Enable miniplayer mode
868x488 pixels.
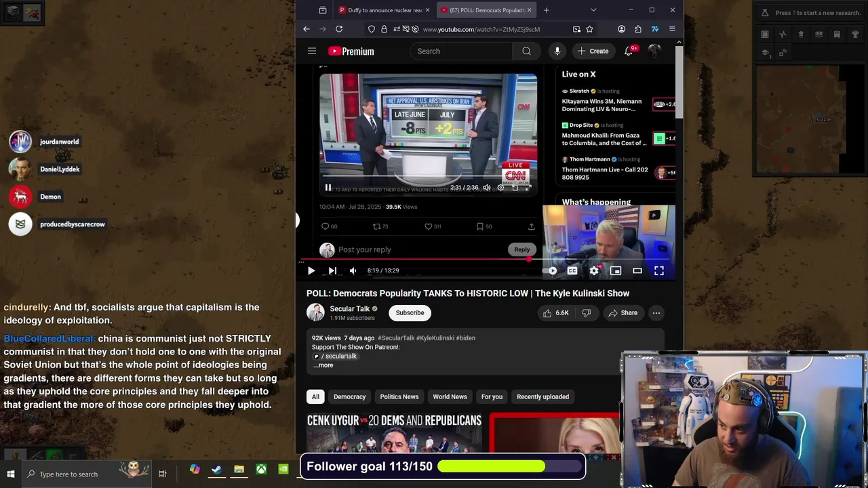click(616, 270)
